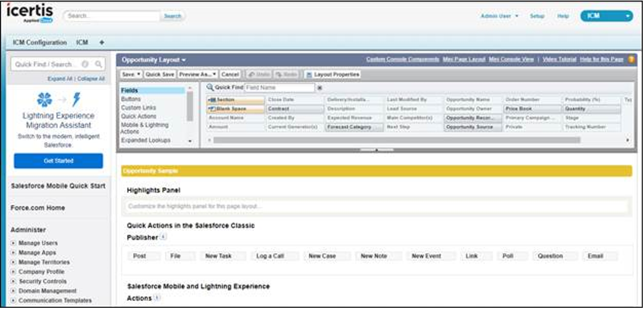644x309 pixels.
Task: Expand the Manage Apps tree node
Action: 13,253
